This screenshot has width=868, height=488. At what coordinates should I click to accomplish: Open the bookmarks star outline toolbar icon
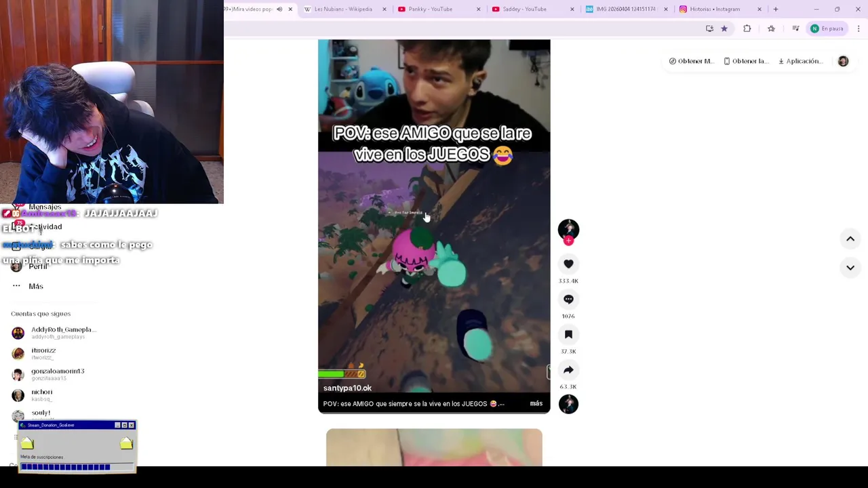pos(771,28)
